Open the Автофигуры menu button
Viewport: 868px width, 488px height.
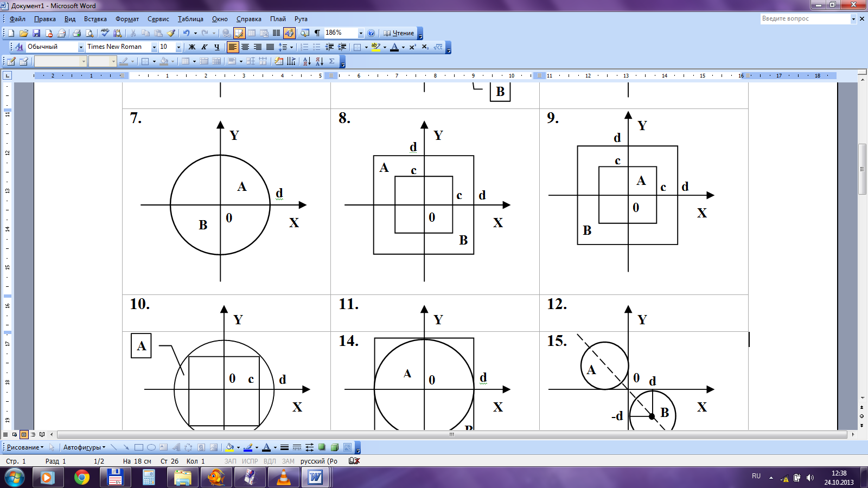(x=84, y=447)
